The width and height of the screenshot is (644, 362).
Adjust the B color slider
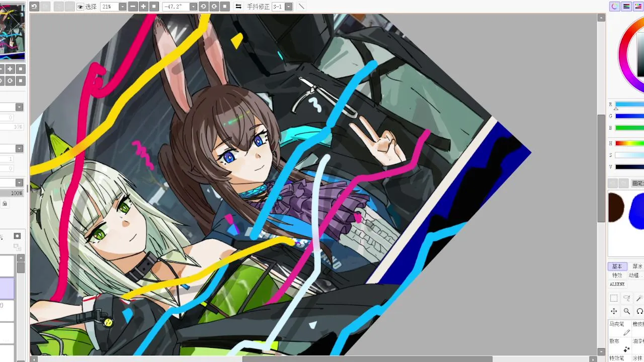[629, 128]
